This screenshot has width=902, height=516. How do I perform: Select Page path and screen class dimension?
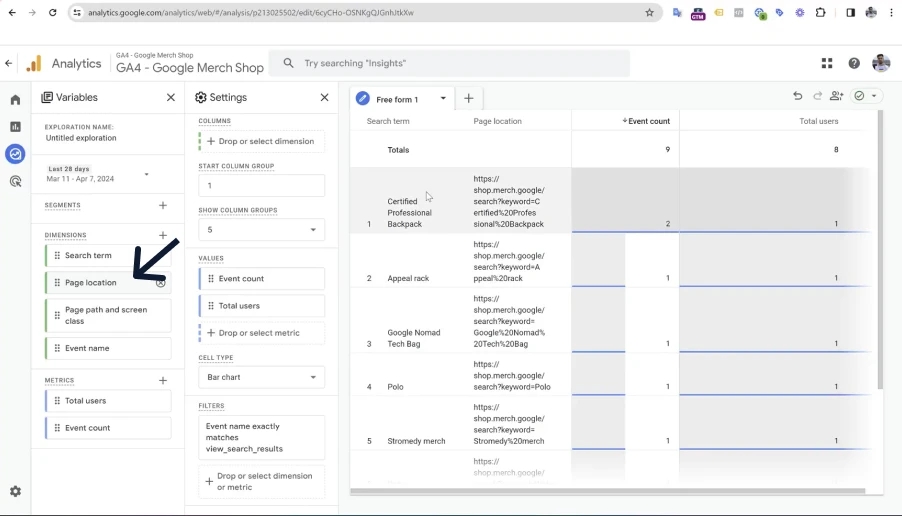pyautogui.click(x=108, y=315)
